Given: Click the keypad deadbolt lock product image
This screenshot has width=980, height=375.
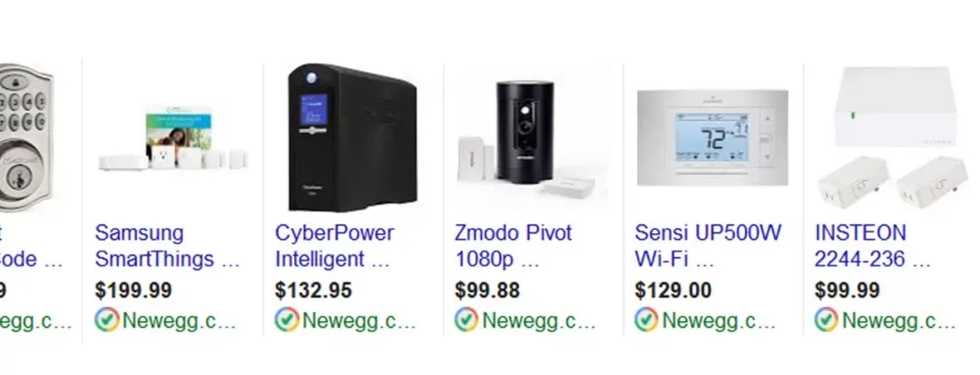Looking at the screenshot, I should (x=26, y=136).
